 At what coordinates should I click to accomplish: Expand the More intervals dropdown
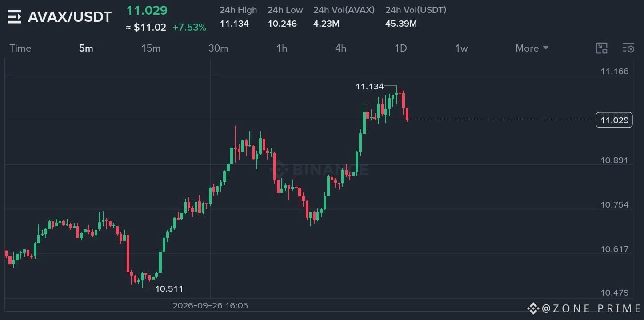pyautogui.click(x=532, y=48)
